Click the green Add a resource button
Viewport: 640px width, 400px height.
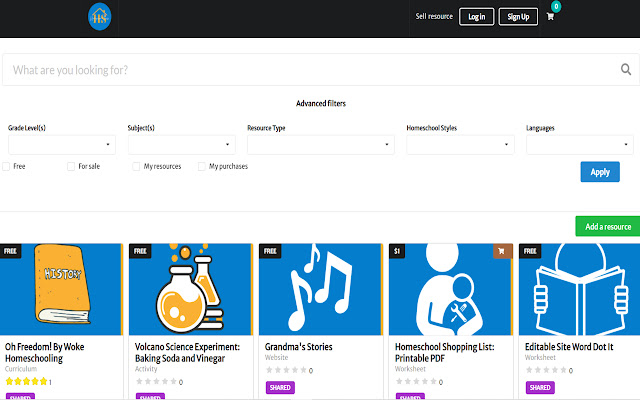click(x=607, y=226)
